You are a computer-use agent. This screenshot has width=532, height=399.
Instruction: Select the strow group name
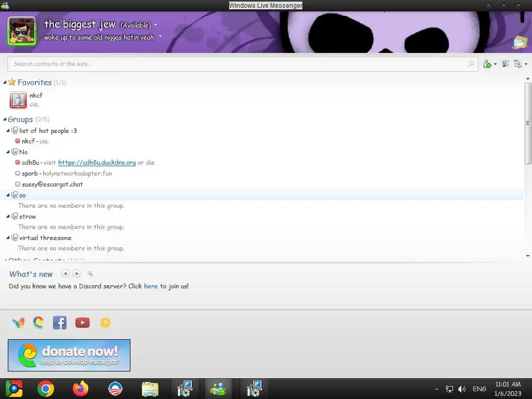28,217
